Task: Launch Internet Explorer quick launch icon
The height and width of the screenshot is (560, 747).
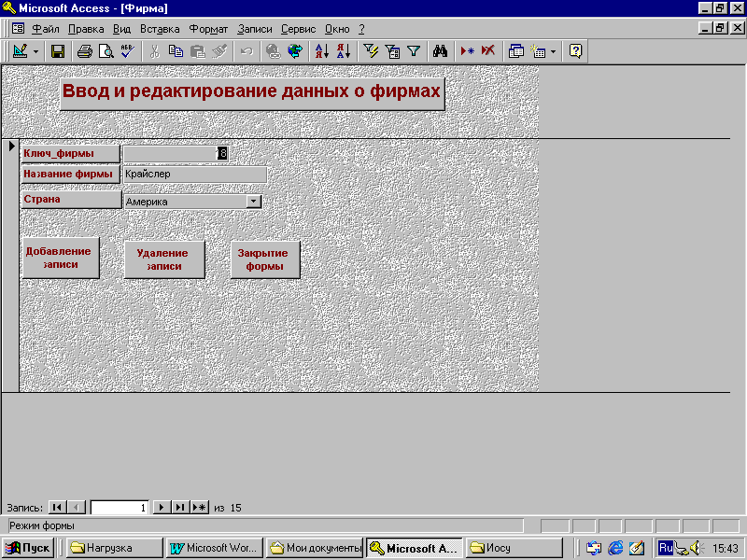Action: point(615,548)
